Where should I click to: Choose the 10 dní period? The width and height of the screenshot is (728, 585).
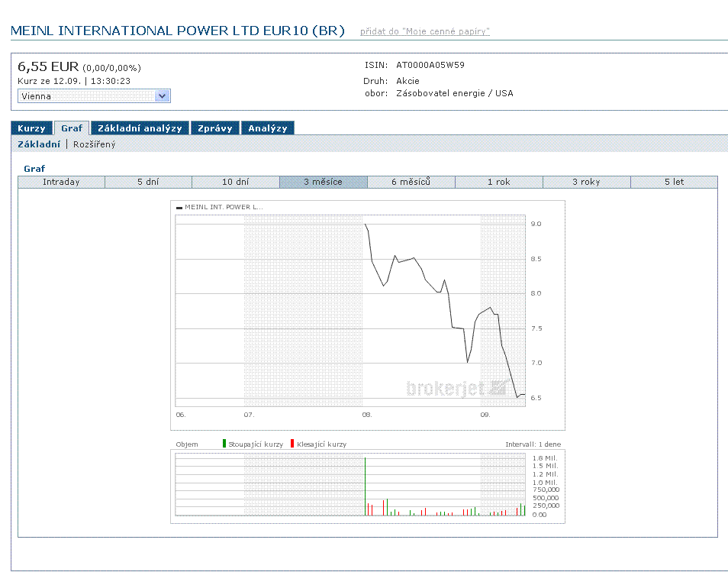[x=235, y=183]
